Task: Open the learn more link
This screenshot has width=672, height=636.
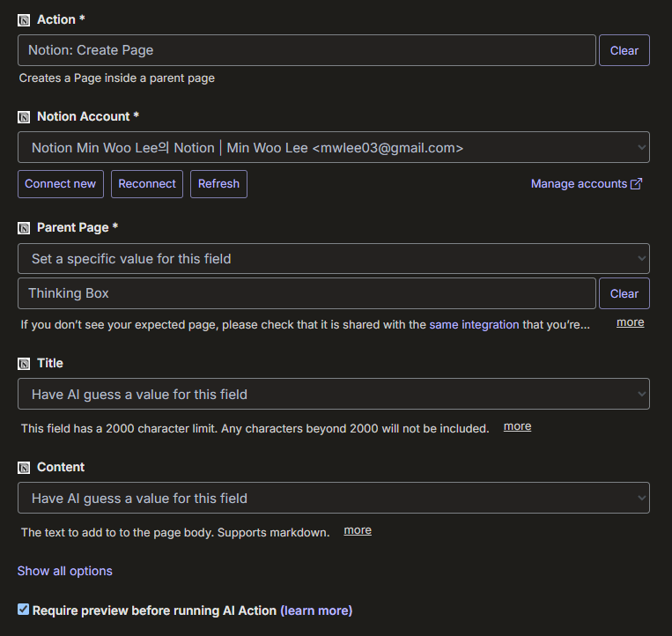Action: pyautogui.click(x=316, y=610)
